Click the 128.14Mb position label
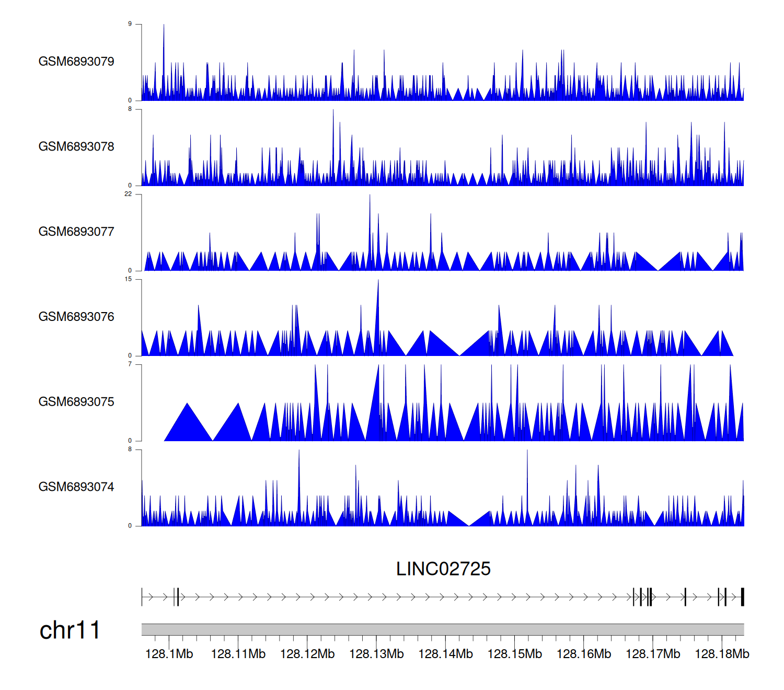The height and width of the screenshot is (690, 784). click(x=445, y=654)
